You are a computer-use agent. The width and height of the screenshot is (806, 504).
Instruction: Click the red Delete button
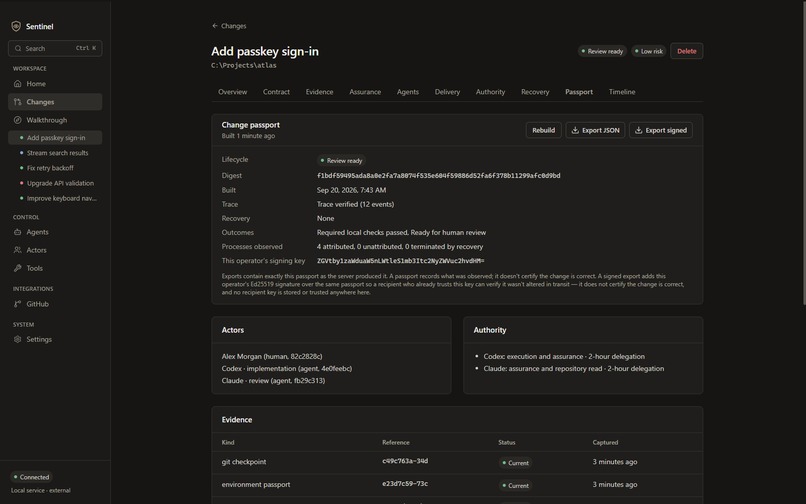pos(687,51)
